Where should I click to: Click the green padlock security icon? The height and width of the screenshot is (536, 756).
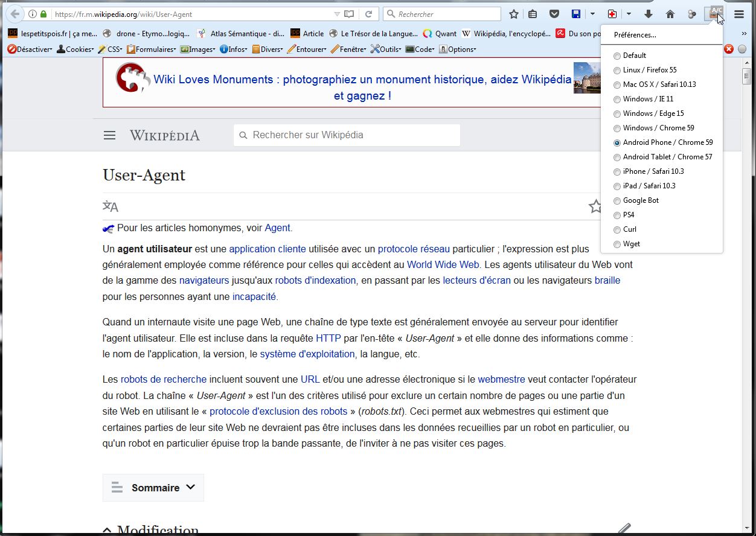(x=43, y=14)
